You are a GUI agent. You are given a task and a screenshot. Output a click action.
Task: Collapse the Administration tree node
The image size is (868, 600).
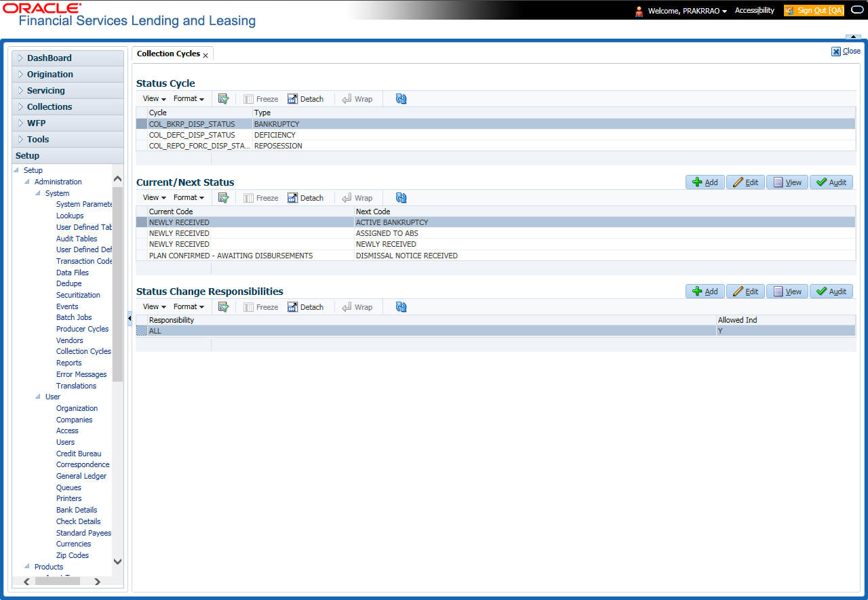tap(27, 182)
